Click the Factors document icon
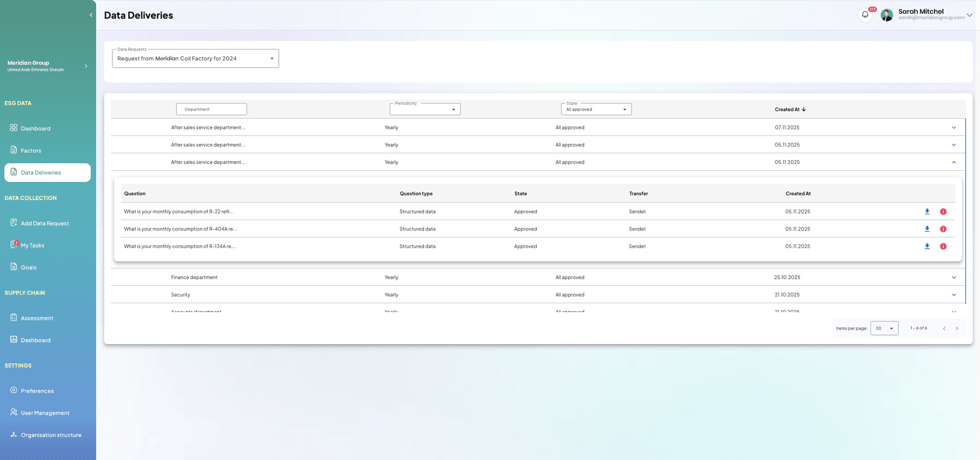This screenshot has height=460, width=980. [x=14, y=150]
